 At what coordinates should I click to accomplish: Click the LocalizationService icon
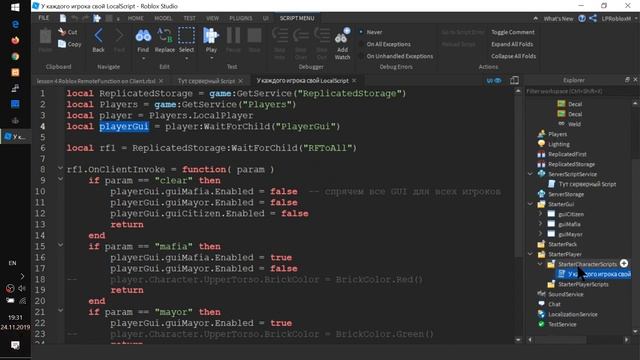pos(541,314)
